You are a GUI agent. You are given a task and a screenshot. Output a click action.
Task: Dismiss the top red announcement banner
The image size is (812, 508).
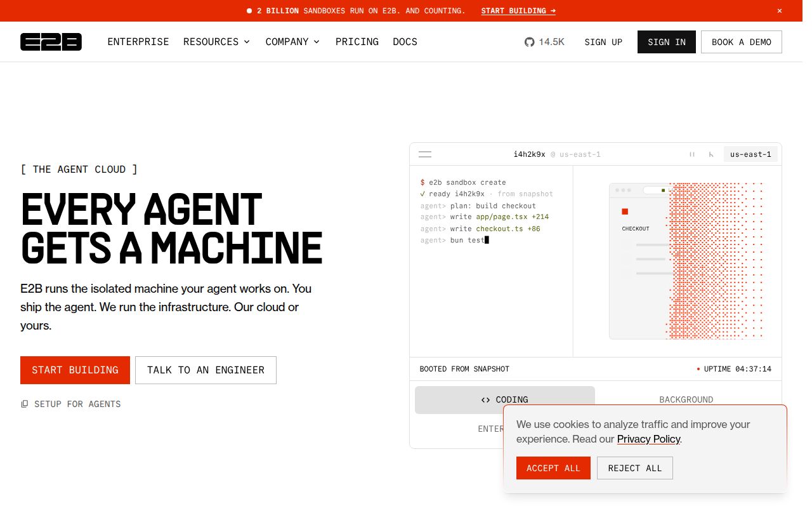point(780,11)
